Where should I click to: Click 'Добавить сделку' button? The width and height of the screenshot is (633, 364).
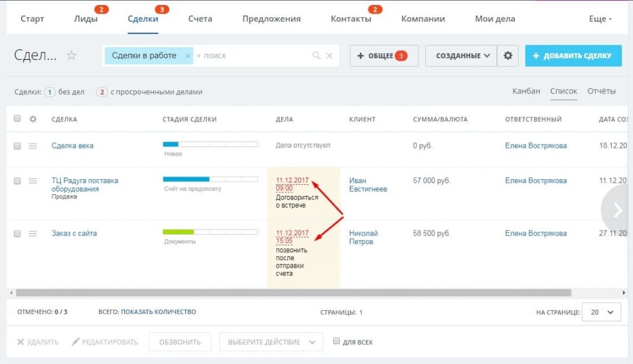pyautogui.click(x=572, y=56)
